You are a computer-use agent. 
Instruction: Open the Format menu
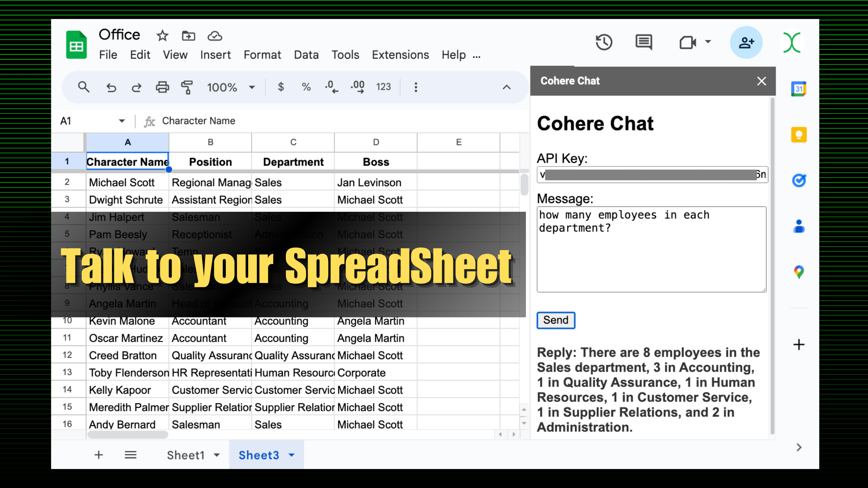pos(262,55)
